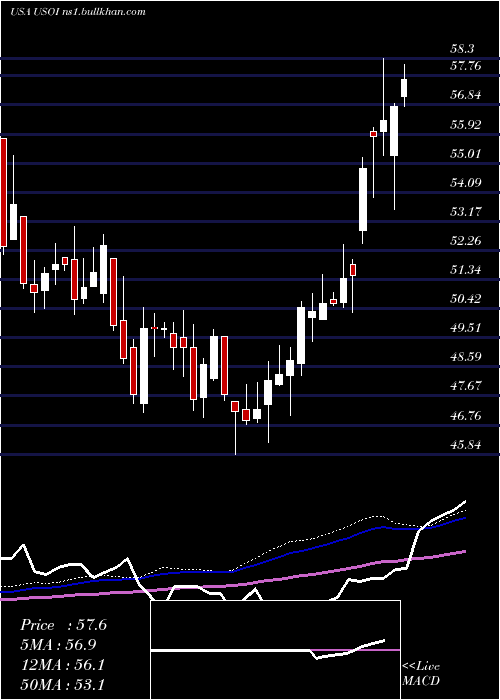
Task: Click the 56.84 price axis label
Action: tap(467, 95)
